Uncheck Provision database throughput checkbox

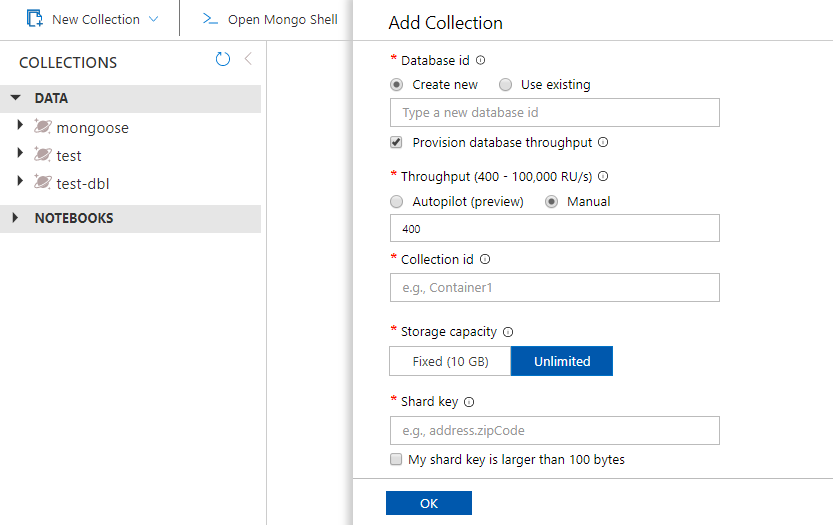tap(396, 142)
